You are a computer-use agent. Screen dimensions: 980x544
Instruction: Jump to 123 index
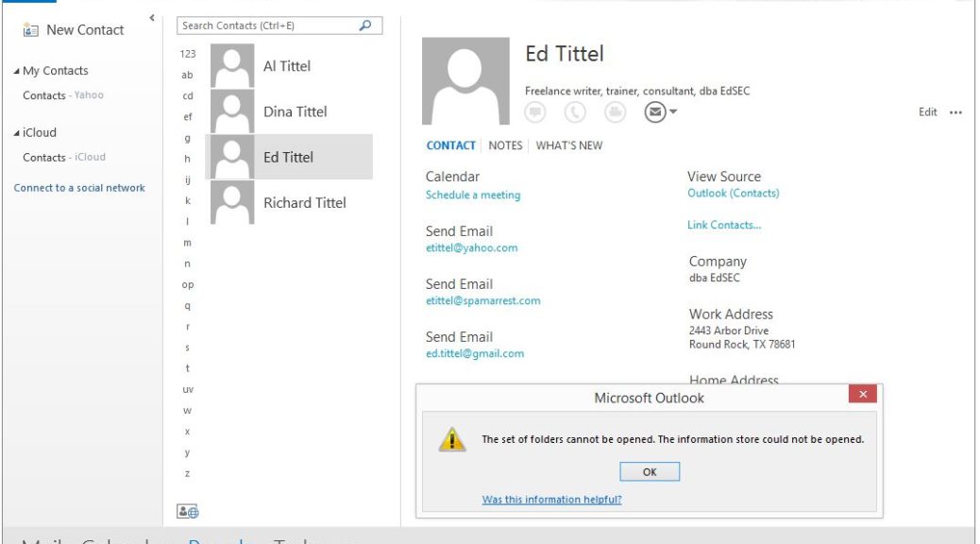188,54
